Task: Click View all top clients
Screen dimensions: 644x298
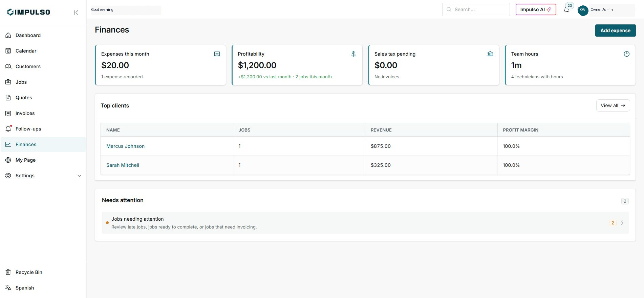Action: (x=613, y=105)
